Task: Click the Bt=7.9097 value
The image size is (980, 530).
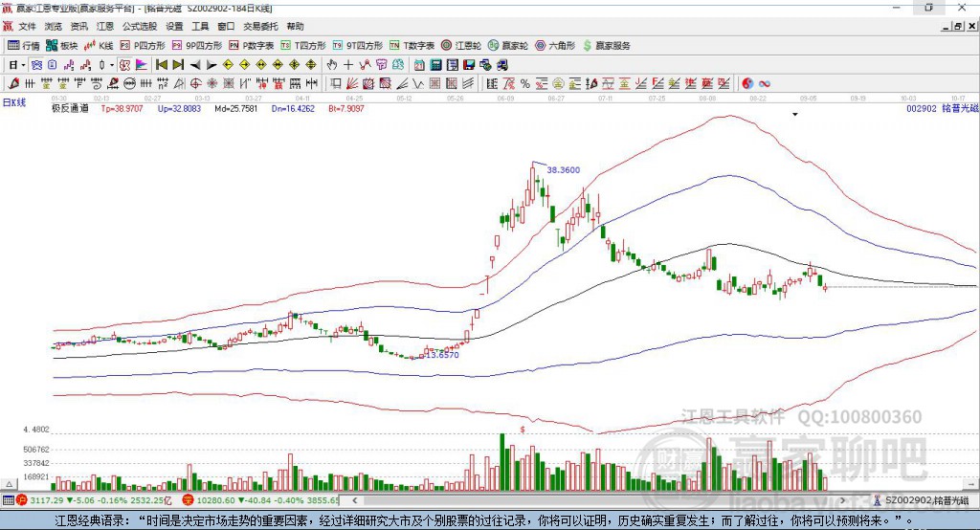Action: 346,108
